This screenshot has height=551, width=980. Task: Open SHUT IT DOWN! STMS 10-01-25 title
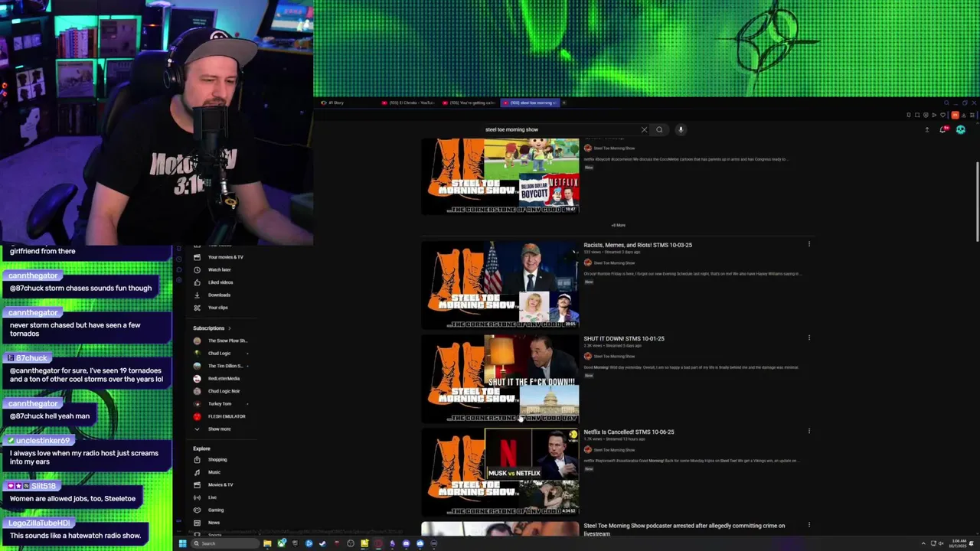[x=624, y=338]
